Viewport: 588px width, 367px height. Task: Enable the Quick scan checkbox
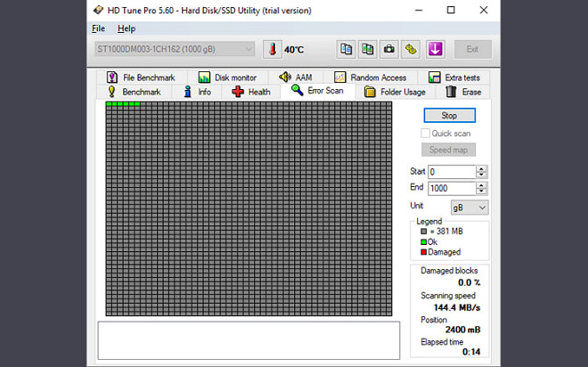click(x=425, y=133)
